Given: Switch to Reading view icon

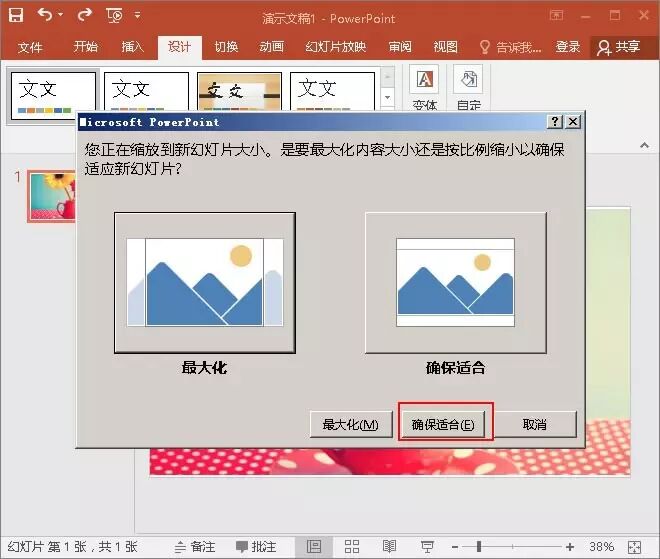Looking at the screenshot, I should click(389, 546).
